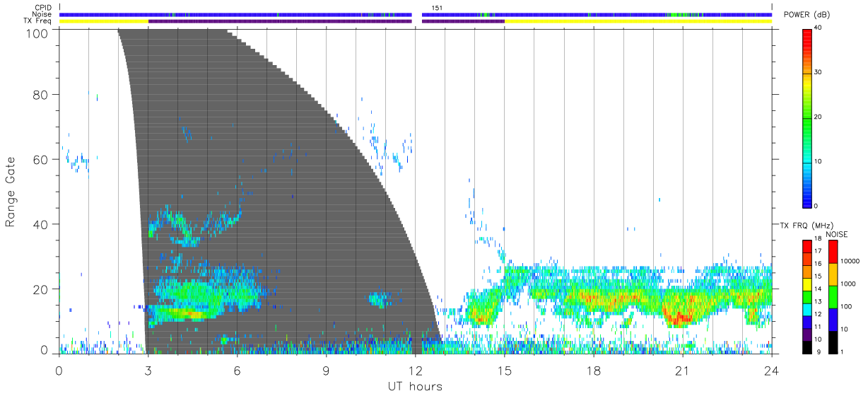
Task: Click power scale value 20
Action: pyautogui.click(x=819, y=117)
